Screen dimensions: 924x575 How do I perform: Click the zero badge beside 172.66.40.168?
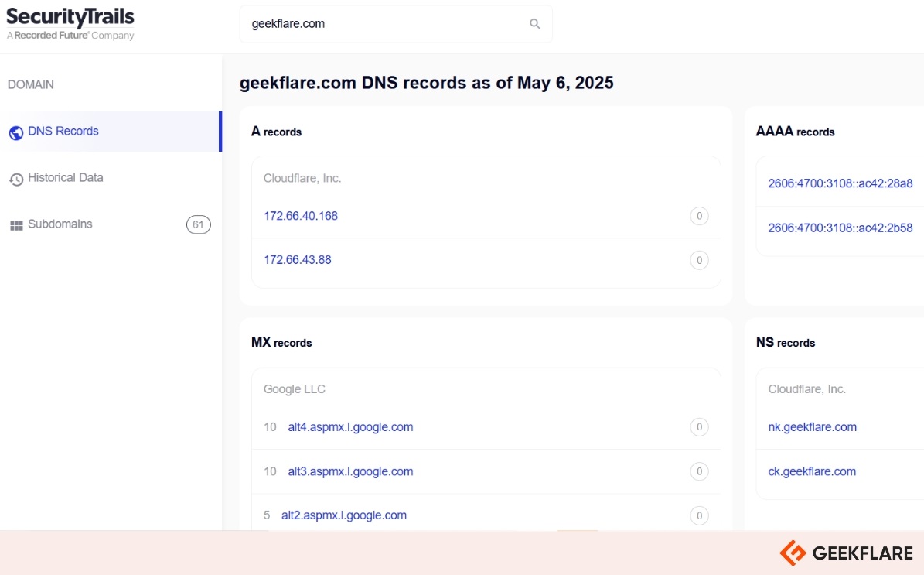(699, 216)
